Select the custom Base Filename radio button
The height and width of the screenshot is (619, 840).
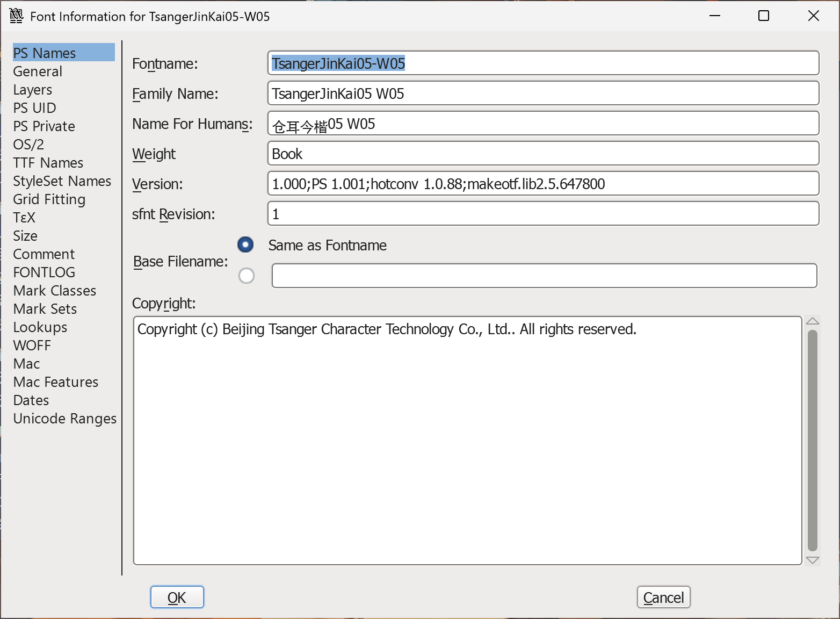coord(247,276)
